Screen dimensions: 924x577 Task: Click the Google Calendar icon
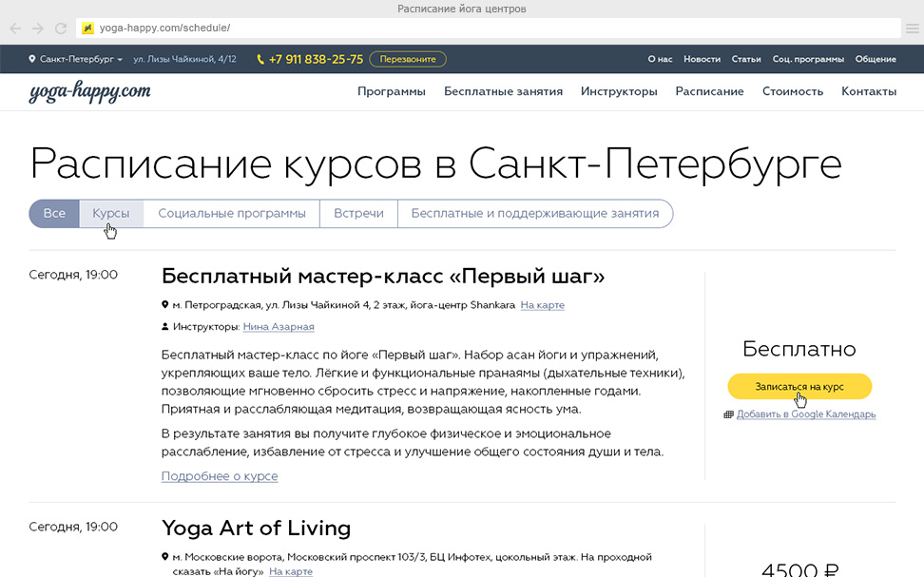[728, 414]
